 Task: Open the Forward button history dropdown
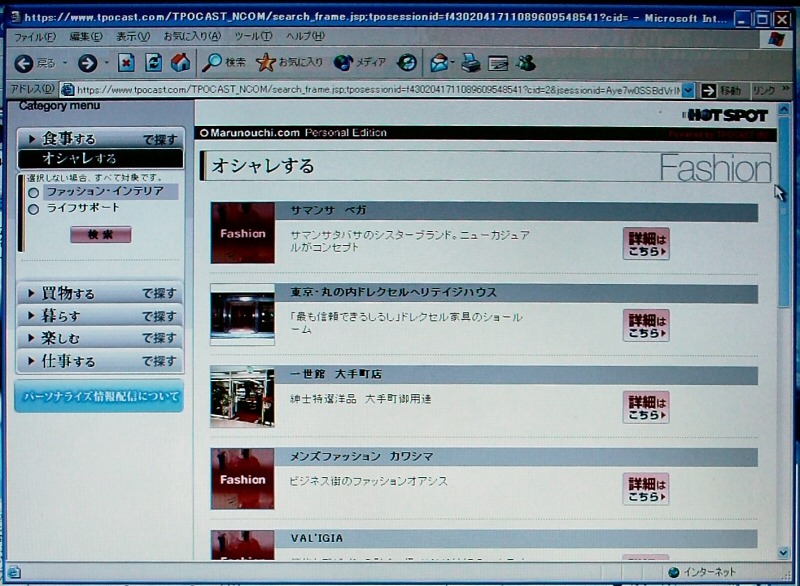(107, 63)
